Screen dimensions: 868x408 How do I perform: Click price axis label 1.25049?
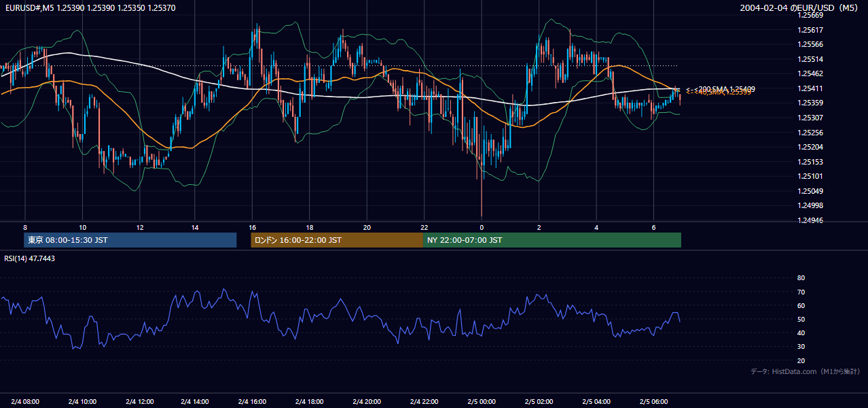pyautogui.click(x=810, y=191)
